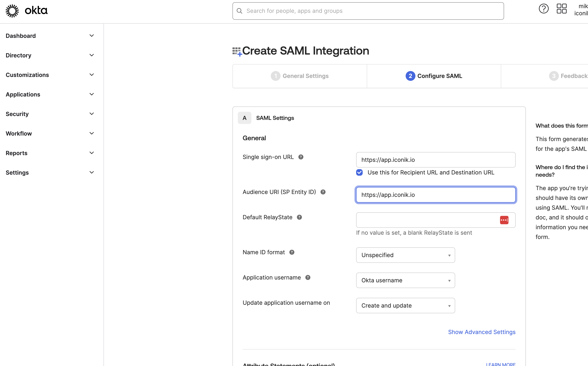Open the help question mark icon in header
Viewport: 588px width, 366px height.
543,9
